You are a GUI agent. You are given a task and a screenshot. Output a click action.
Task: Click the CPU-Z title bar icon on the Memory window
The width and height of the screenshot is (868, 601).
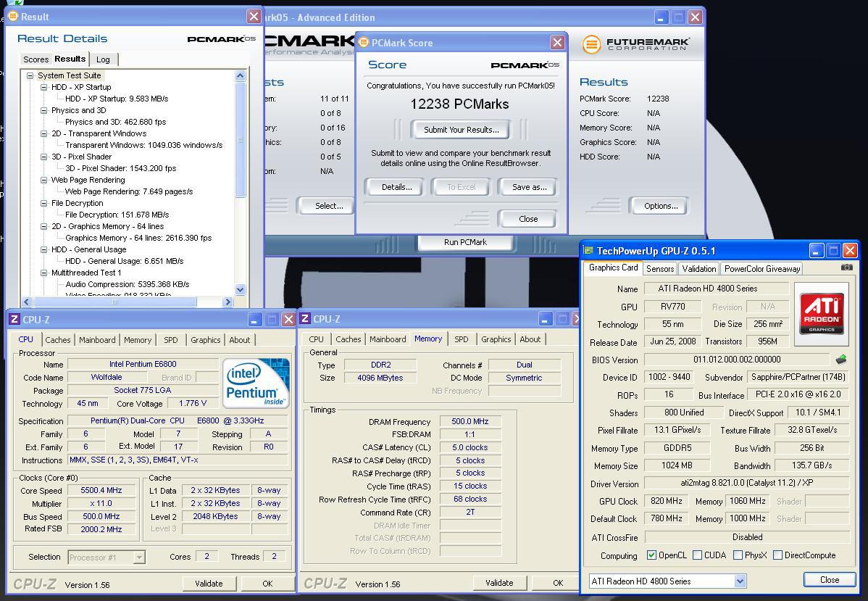point(305,318)
